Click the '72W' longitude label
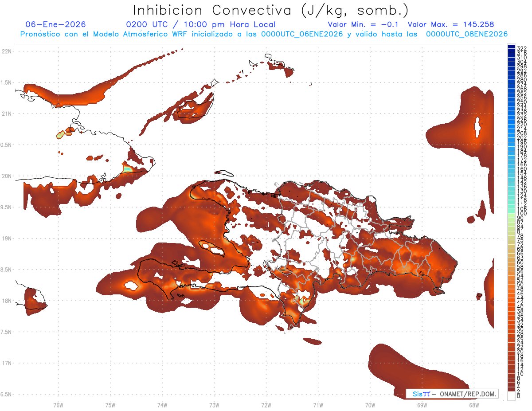Image resolution: width=532 pixels, height=411 pixels. 266,405
